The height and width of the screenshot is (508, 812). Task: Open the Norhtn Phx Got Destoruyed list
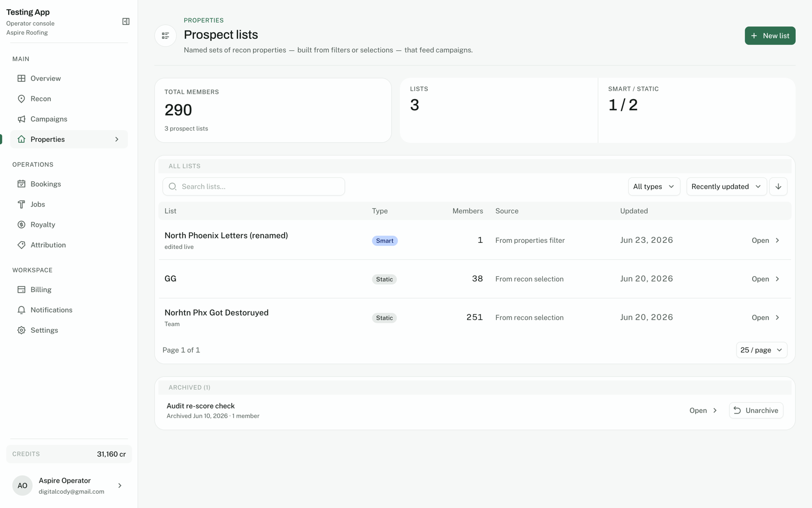(x=766, y=317)
